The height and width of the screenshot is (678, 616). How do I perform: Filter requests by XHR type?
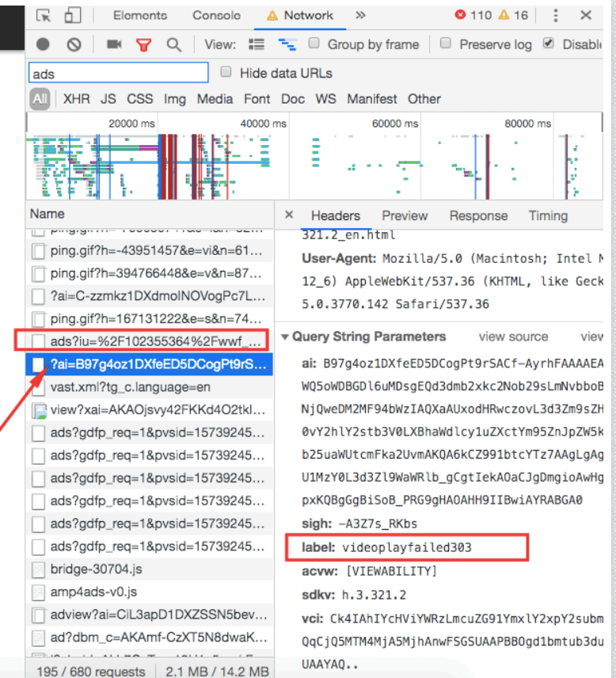click(x=77, y=99)
